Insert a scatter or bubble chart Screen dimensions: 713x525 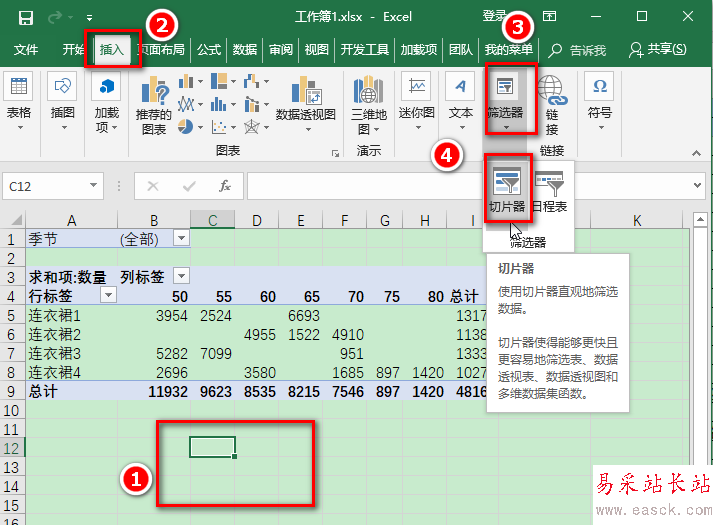tap(219, 126)
